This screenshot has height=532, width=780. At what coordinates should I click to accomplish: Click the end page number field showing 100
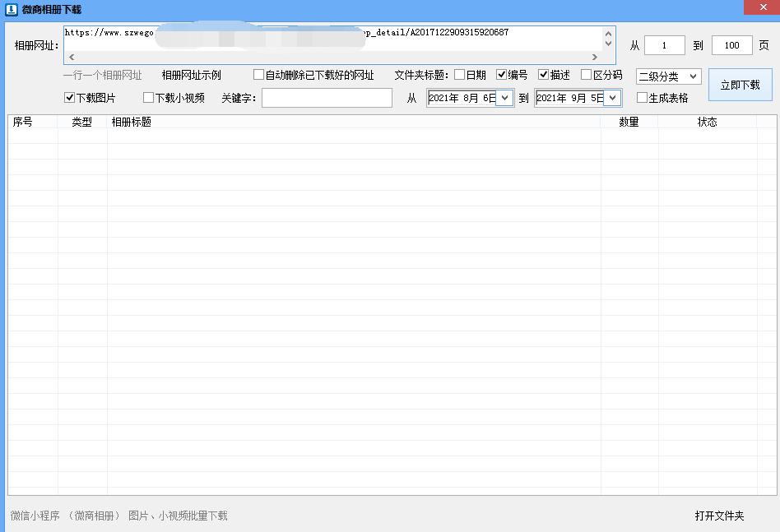coord(731,45)
